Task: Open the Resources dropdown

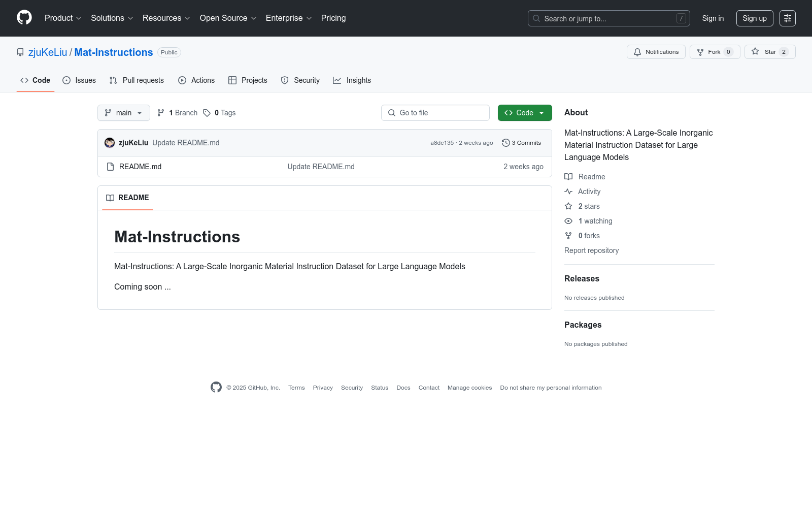Action: (166, 18)
